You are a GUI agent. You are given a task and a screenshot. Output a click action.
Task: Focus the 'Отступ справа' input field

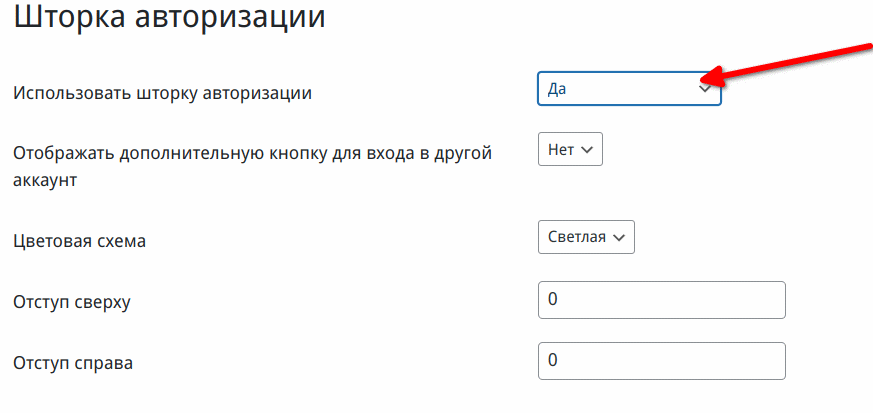tap(661, 361)
